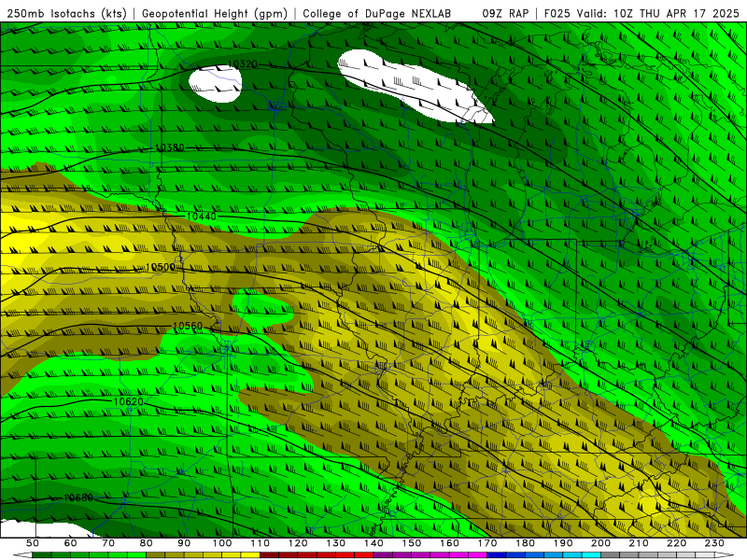
Task: Select the 10320 height contour label
Action: (243, 63)
